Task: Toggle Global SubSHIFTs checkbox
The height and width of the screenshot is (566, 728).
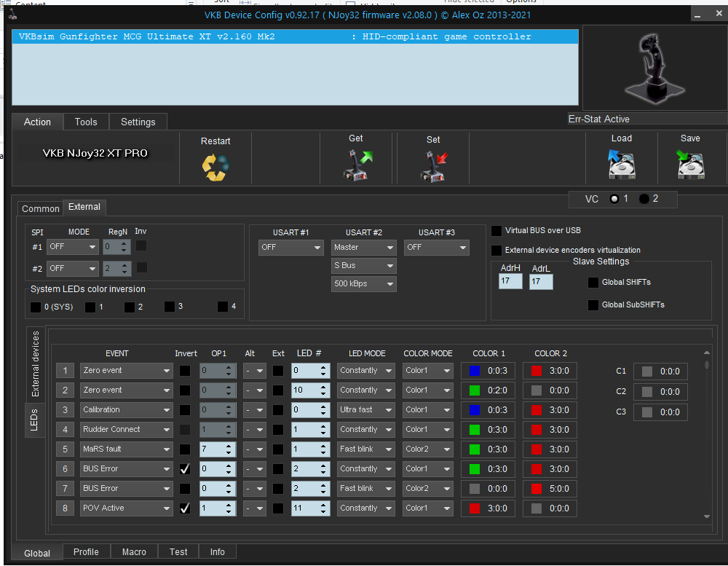Action: 593,304
